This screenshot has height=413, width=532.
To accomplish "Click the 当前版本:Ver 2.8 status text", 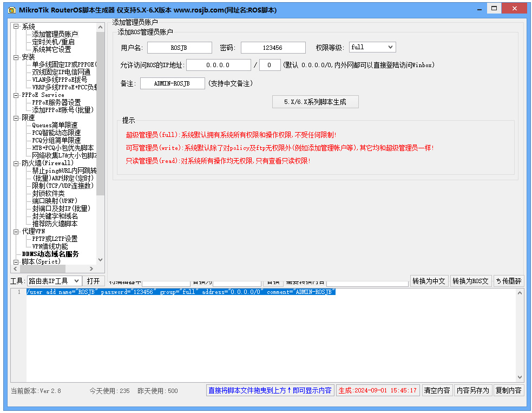I will 36,391.
